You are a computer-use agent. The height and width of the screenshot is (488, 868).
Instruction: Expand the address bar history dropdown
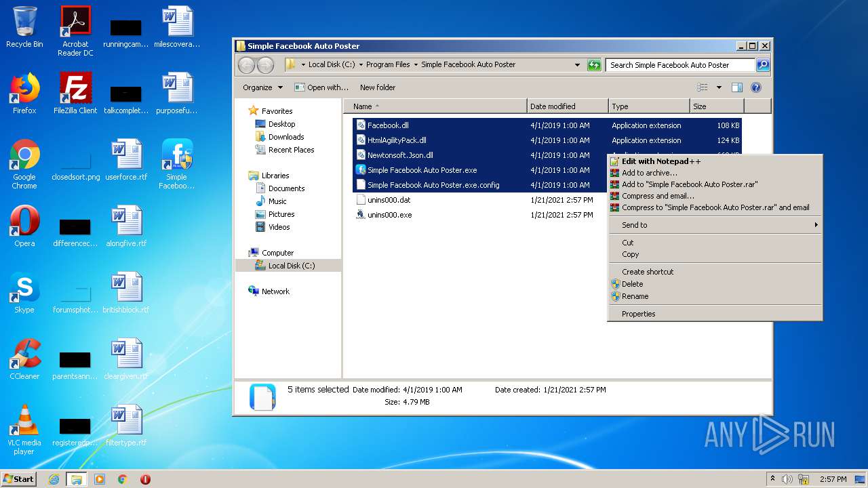point(577,65)
